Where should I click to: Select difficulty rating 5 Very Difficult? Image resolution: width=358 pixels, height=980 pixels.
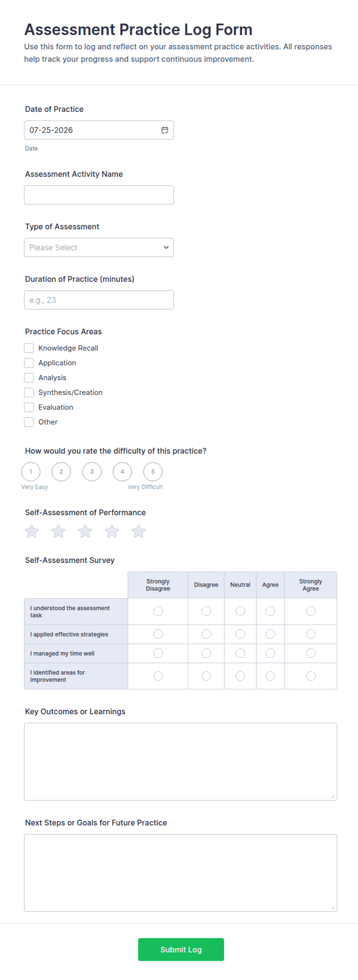coord(153,472)
